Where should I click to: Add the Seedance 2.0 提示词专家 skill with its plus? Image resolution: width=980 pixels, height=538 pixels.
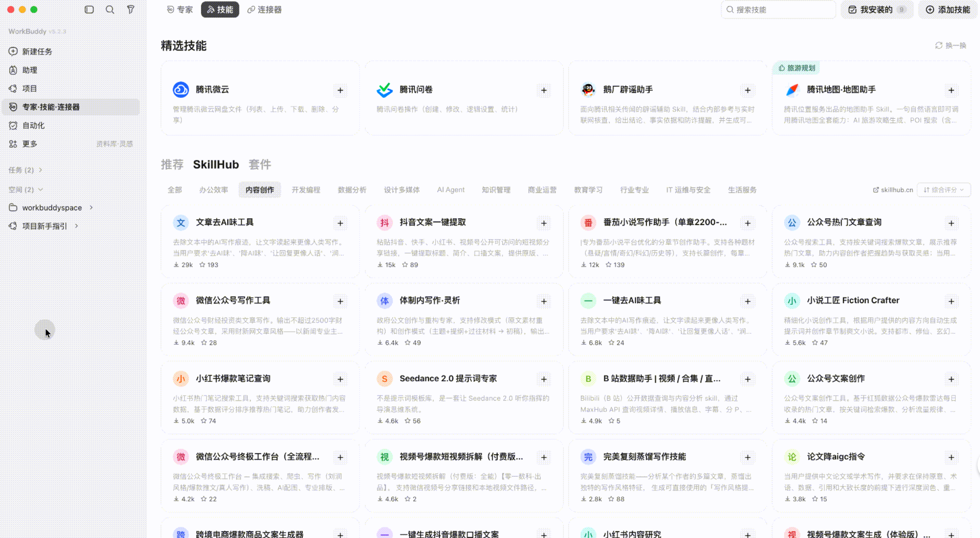tap(544, 379)
